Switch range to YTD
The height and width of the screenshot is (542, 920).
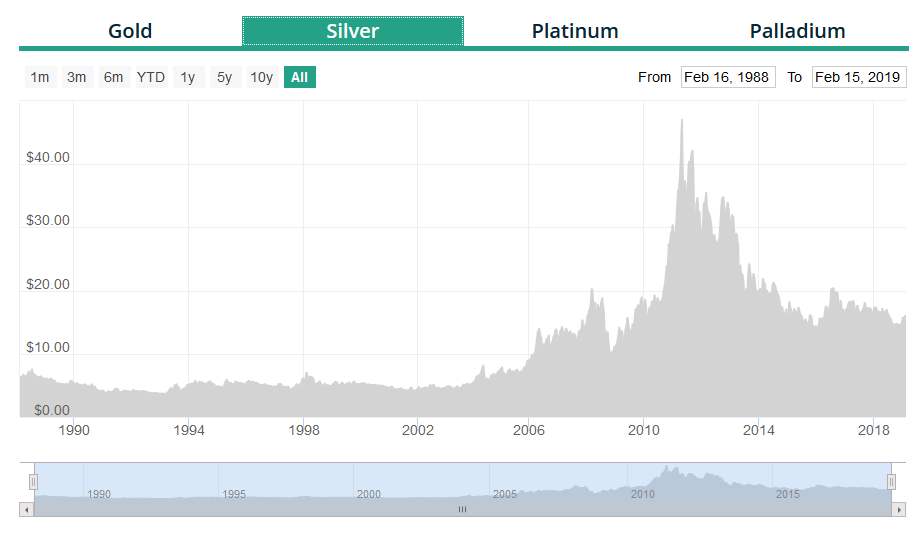tap(151, 77)
